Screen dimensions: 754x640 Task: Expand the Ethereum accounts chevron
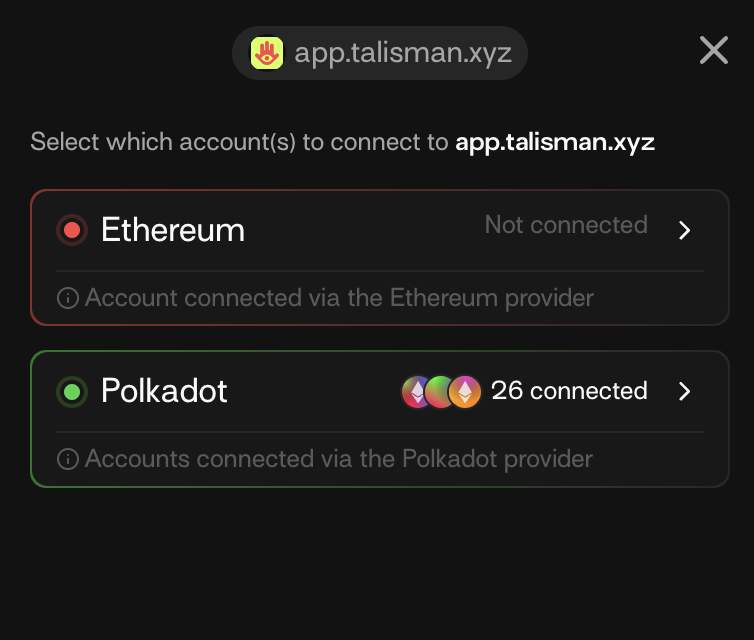coord(685,230)
